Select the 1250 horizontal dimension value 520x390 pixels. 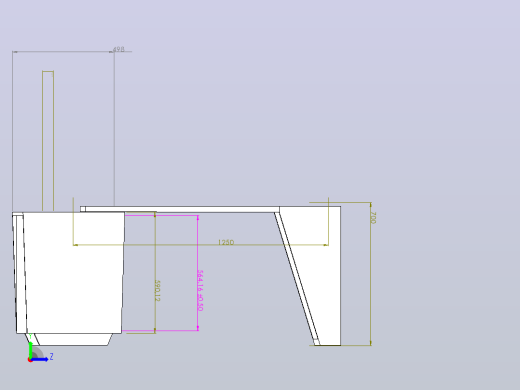point(226,242)
